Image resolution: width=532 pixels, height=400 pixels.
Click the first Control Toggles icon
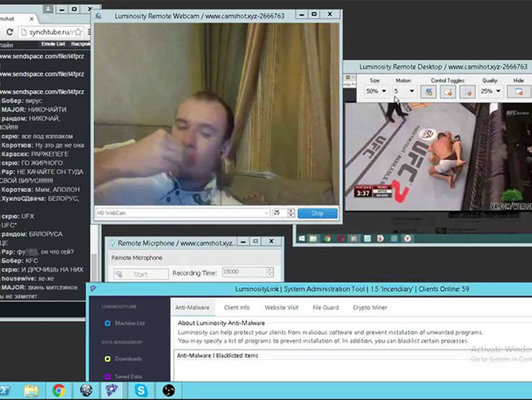[x=429, y=91]
